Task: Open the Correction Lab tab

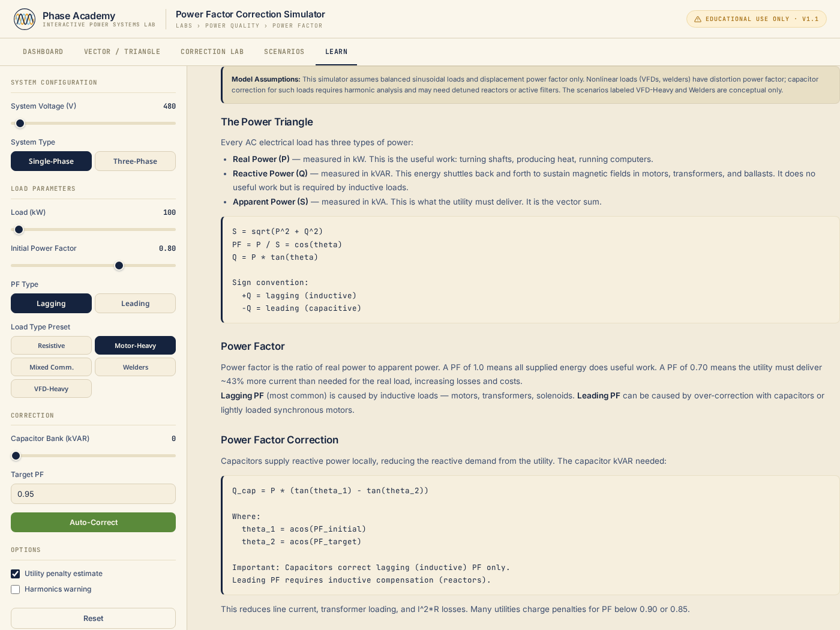Action: 212,52
